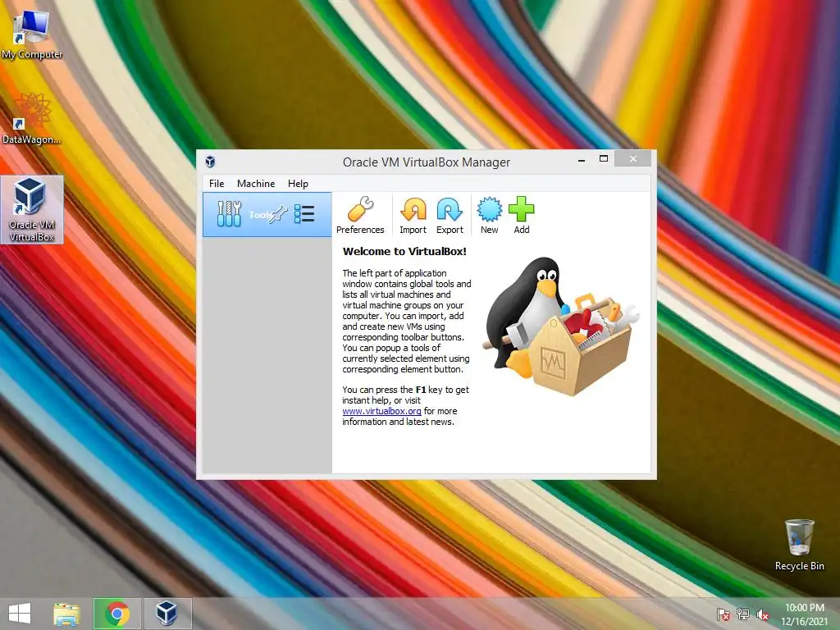
Task: Click the VirtualBox taskbar button
Action: tap(167, 614)
